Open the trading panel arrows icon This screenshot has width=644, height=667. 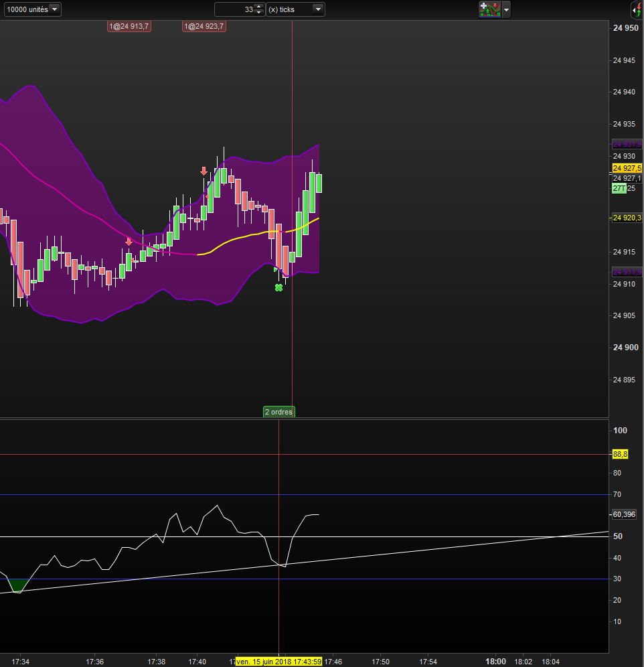click(x=637, y=9)
